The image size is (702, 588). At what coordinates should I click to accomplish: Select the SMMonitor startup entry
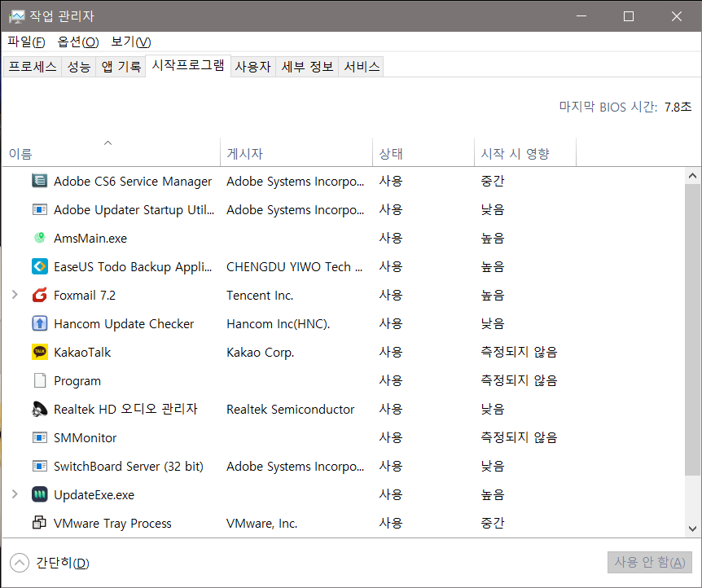[85, 437]
